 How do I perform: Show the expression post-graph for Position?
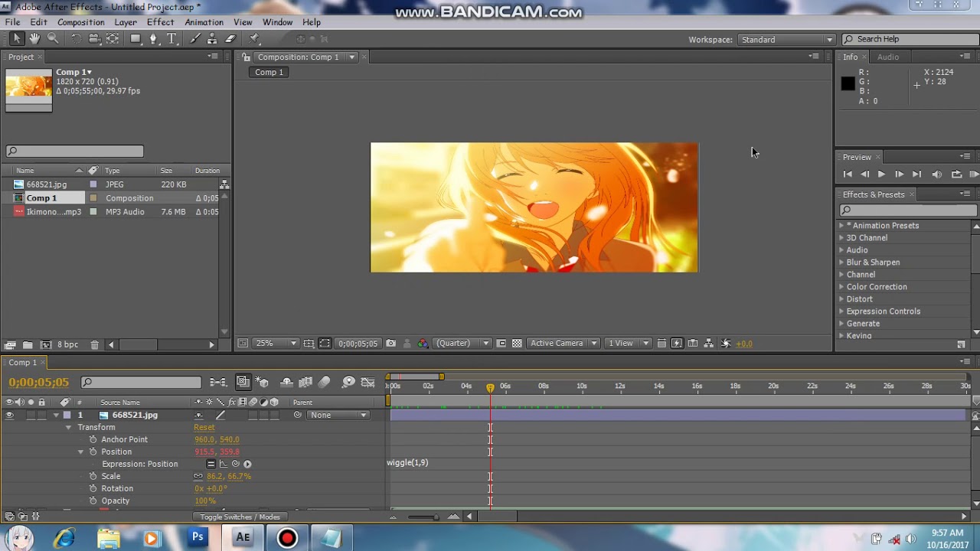click(x=224, y=464)
